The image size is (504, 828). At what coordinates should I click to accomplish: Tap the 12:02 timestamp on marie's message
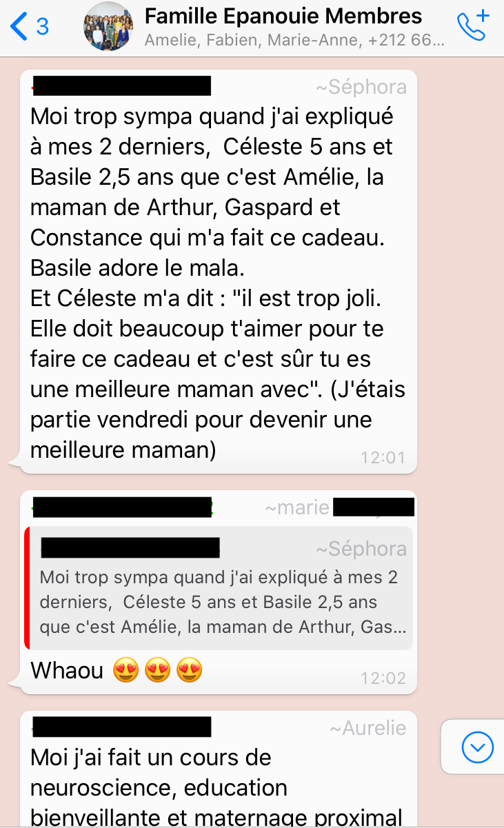(x=383, y=678)
